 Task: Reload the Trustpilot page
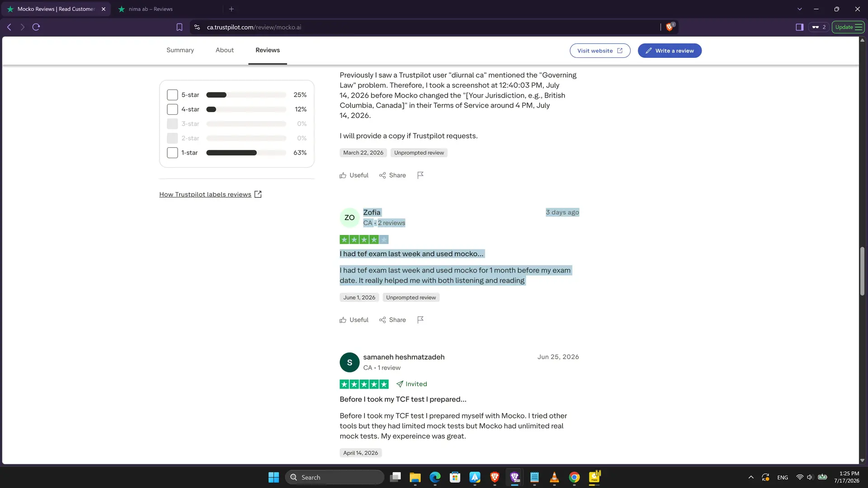point(36,27)
